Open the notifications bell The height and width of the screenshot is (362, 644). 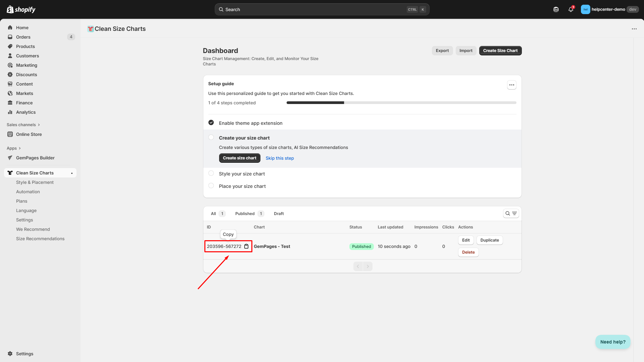point(571,9)
